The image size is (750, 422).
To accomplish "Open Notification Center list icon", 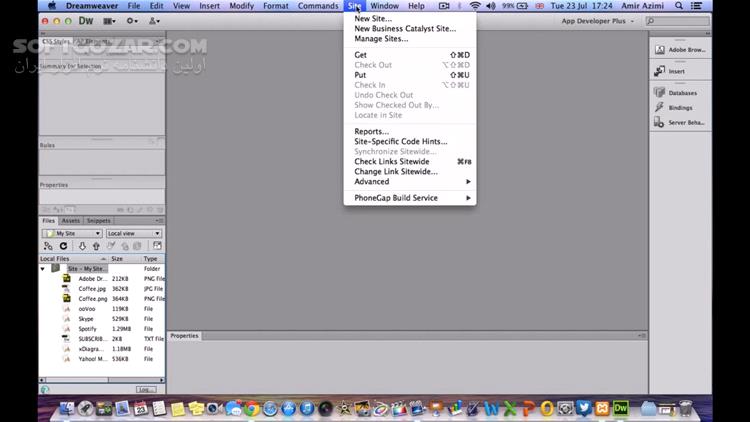I will (696, 6).
